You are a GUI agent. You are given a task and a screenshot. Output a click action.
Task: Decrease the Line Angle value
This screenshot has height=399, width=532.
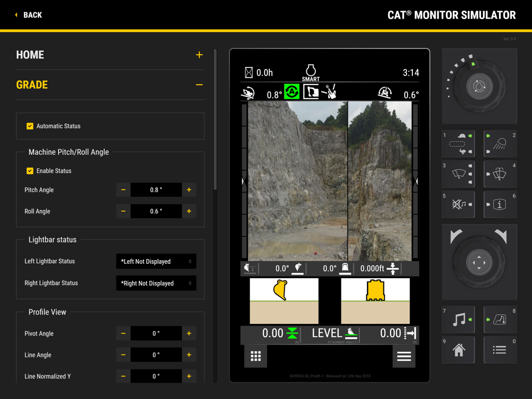click(x=123, y=354)
